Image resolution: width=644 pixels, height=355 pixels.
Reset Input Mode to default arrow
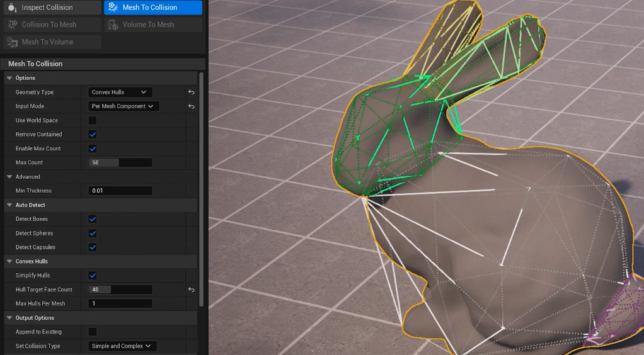(192, 106)
